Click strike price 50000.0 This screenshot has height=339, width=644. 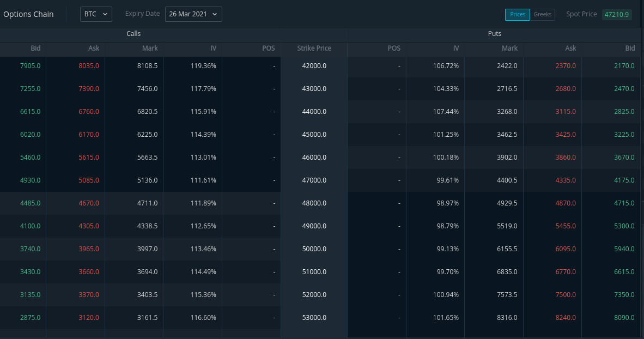[314, 249]
